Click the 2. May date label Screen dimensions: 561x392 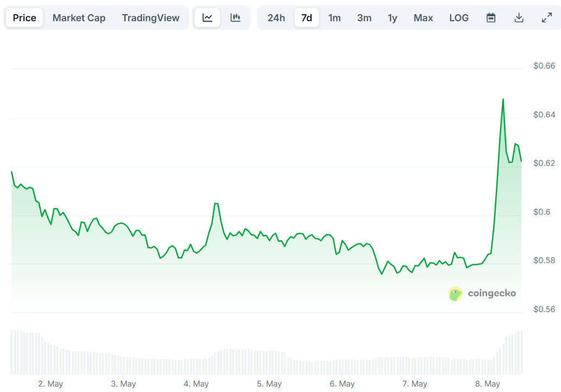50,383
